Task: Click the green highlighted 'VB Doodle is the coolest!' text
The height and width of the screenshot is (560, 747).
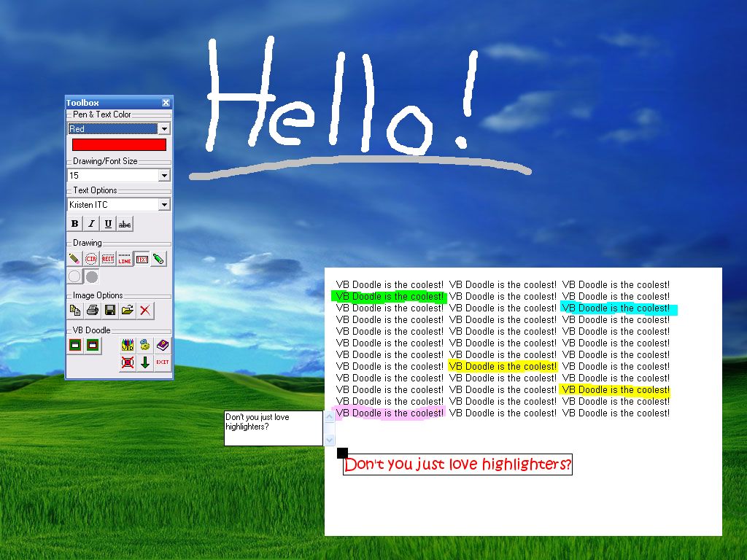Action: pyautogui.click(x=390, y=297)
